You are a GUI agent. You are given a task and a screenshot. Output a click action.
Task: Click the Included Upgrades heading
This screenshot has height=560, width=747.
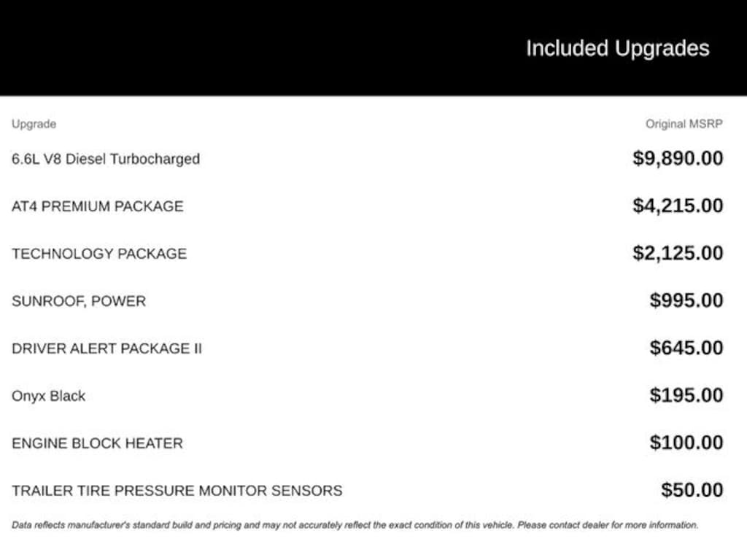point(617,49)
